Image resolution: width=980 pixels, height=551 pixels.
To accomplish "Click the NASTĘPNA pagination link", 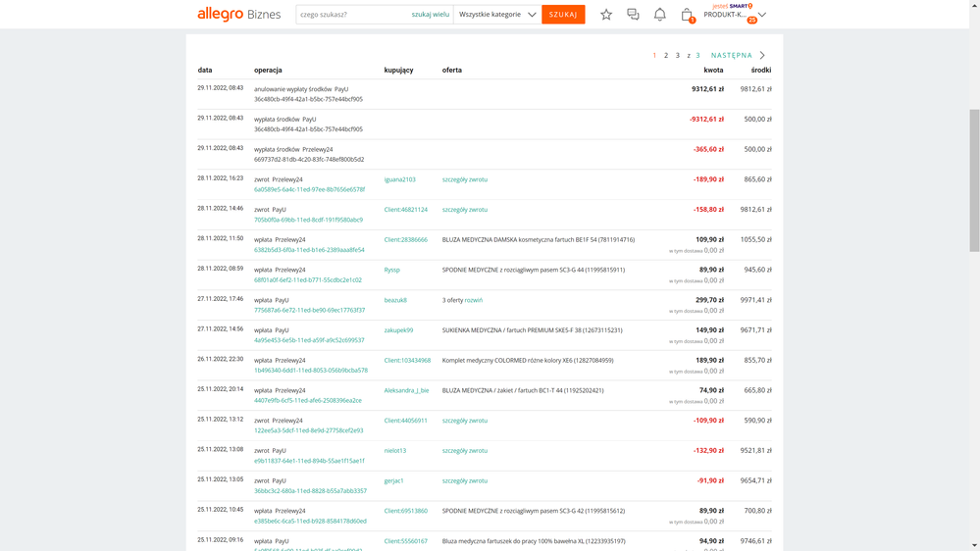I will (731, 56).
